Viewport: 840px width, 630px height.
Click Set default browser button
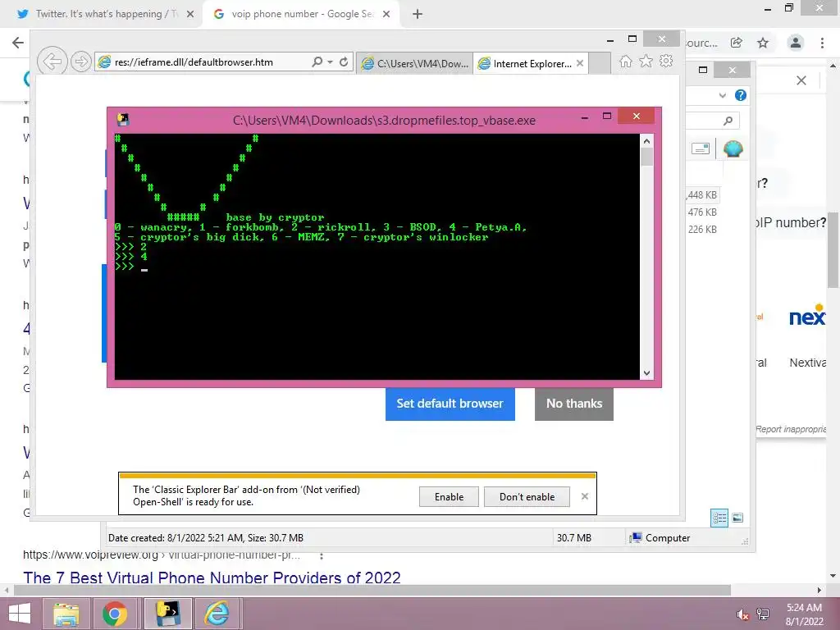point(450,404)
